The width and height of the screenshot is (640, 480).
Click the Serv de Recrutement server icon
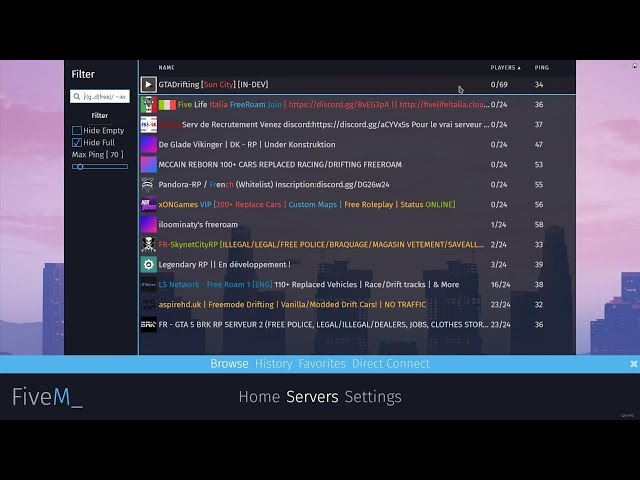(149, 124)
